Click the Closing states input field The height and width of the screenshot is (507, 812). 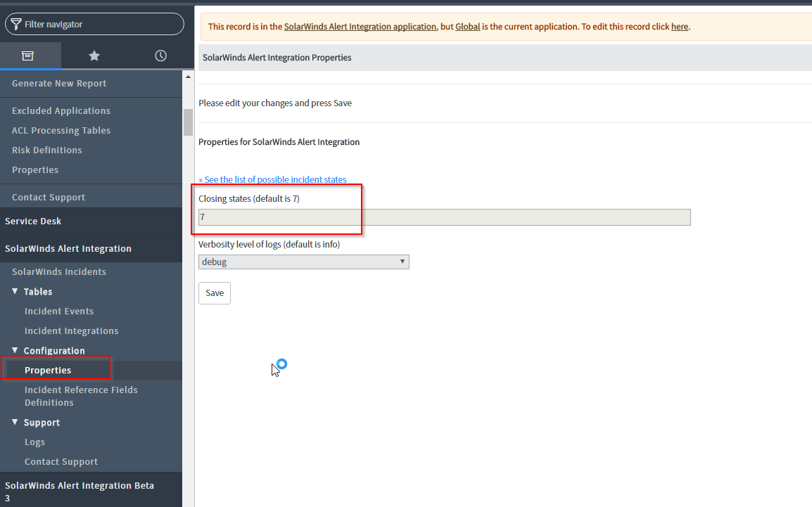(x=444, y=217)
